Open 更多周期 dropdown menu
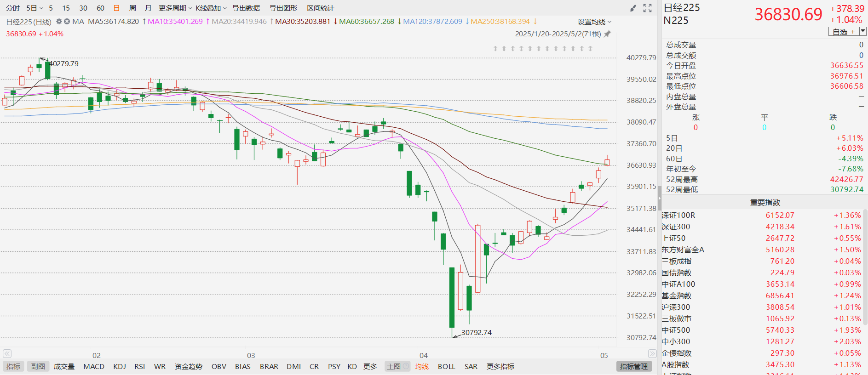Image resolution: width=868 pixels, height=375 pixels. pos(175,8)
